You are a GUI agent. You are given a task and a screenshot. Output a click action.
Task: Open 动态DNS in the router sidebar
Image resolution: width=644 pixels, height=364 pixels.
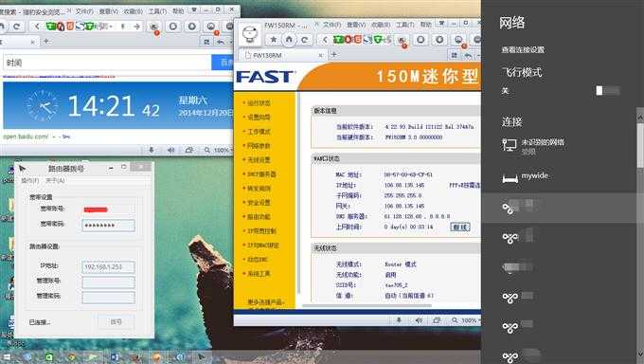pyautogui.click(x=258, y=260)
